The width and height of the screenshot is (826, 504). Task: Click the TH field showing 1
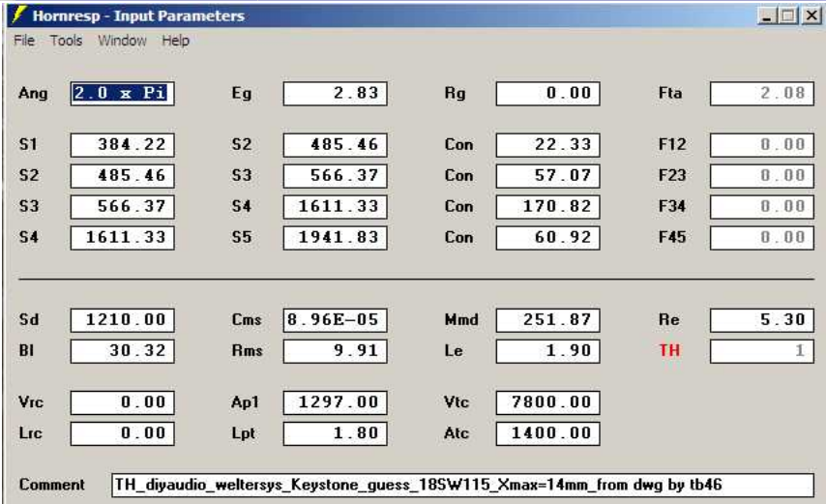[762, 351]
